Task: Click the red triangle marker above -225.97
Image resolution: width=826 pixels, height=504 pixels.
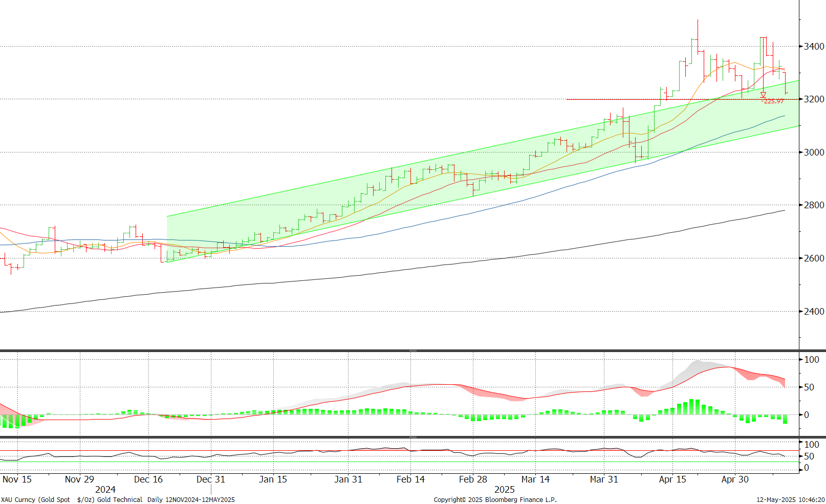Action: tap(763, 95)
